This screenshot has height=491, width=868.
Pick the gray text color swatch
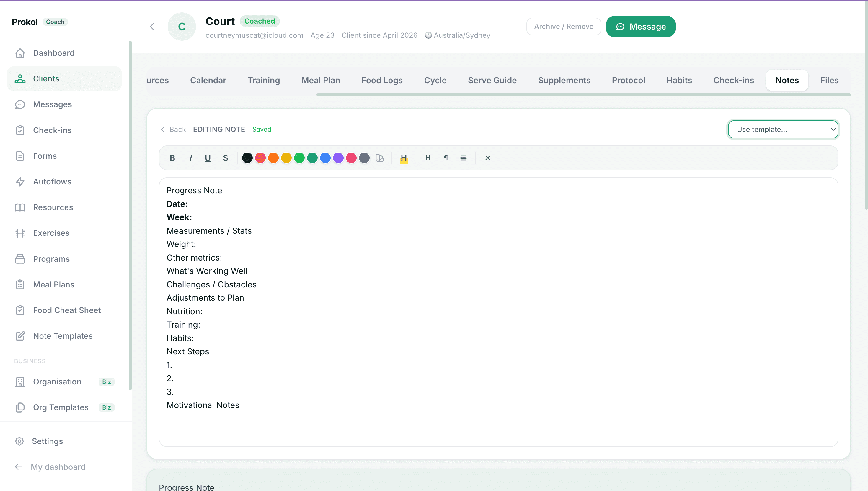[364, 158]
